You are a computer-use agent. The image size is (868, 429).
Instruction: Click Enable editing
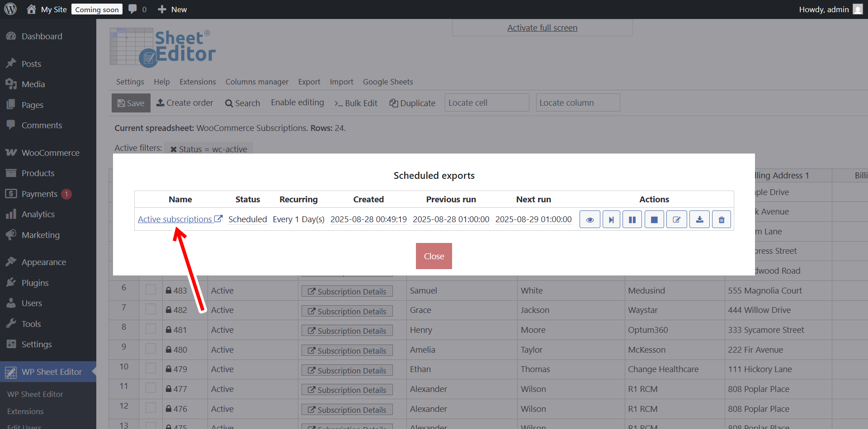tap(297, 103)
